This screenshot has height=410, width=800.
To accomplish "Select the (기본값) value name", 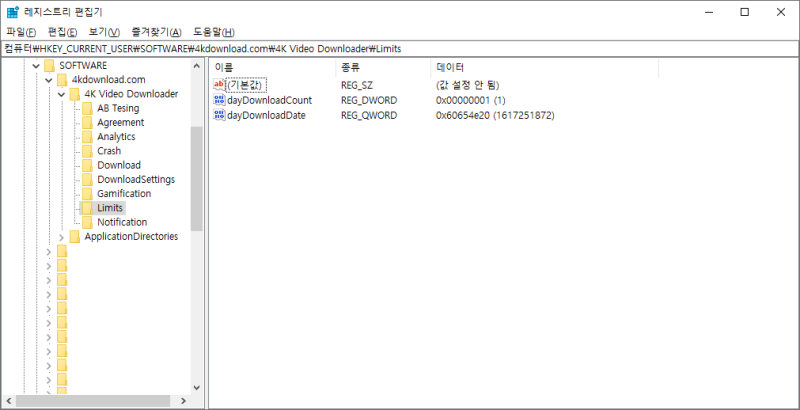I will coord(246,85).
